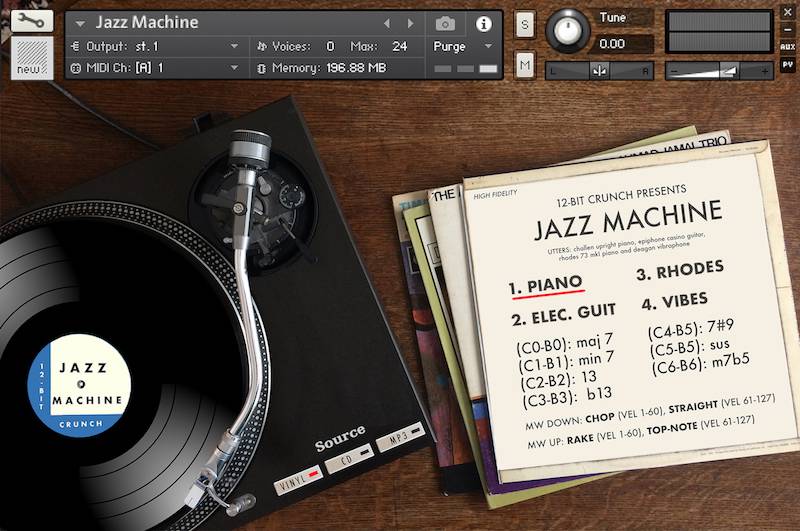Go to the next instrument with right arrow
The image size is (800, 531).
pyautogui.click(x=410, y=23)
